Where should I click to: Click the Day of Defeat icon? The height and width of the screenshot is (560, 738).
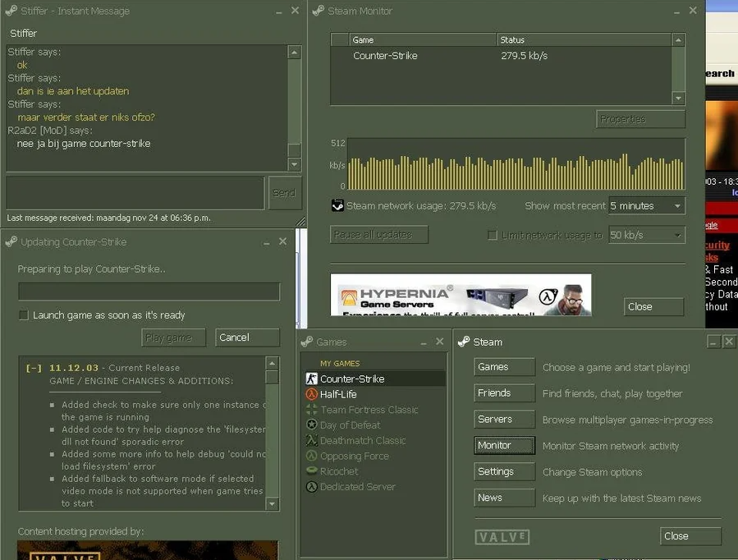click(311, 425)
